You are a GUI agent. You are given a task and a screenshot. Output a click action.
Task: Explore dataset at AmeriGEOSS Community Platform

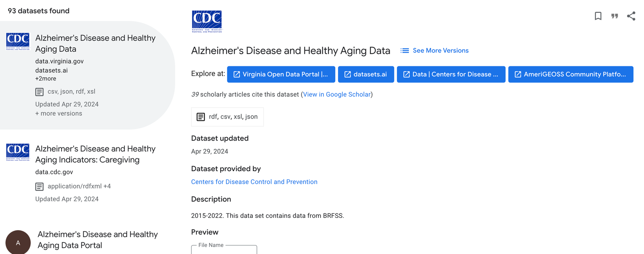click(x=570, y=74)
